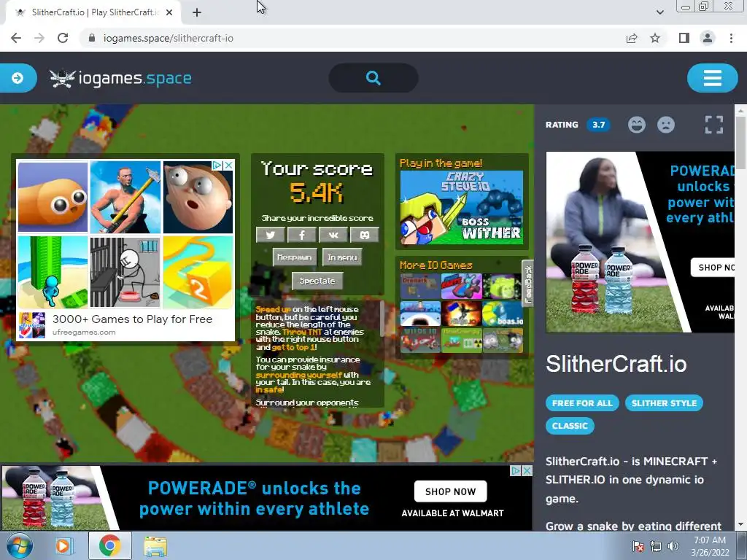Close the bottom Powerade banner ad
Image resolution: width=747 pixels, height=560 pixels.
pos(527,470)
